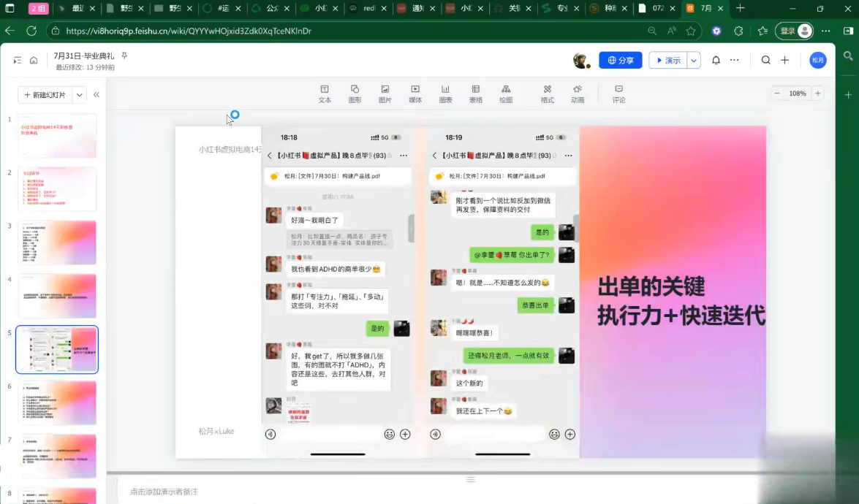Image resolution: width=859 pixels, height=504 pixels.
Task: Open the 动画 animation panel
Action: pyautogui.click(x=578, y=93)
